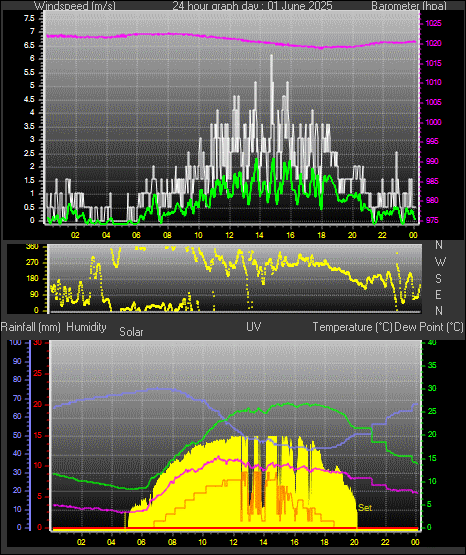Click the '2.5' windspeed axis value
The width and height of the screenshot is (466, 555).
coord(29,154)
